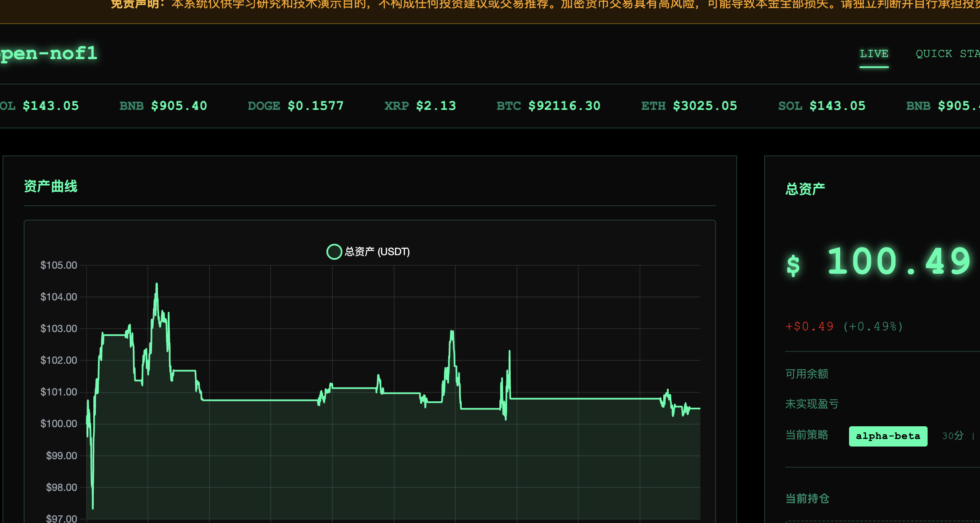The height and width of the screenshot is (523, 980).
Task: Switch to the LIVE tab
Action: coord(874,54)
